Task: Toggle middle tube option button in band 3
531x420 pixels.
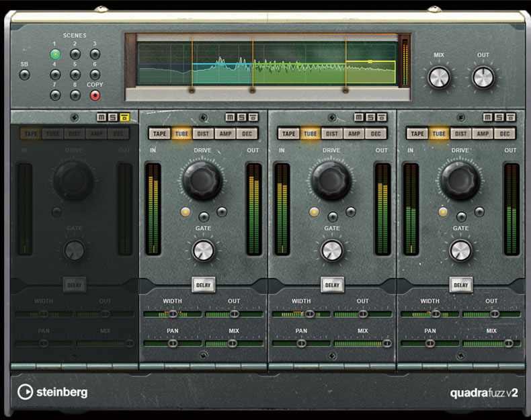Action: (x=333, y=216)
